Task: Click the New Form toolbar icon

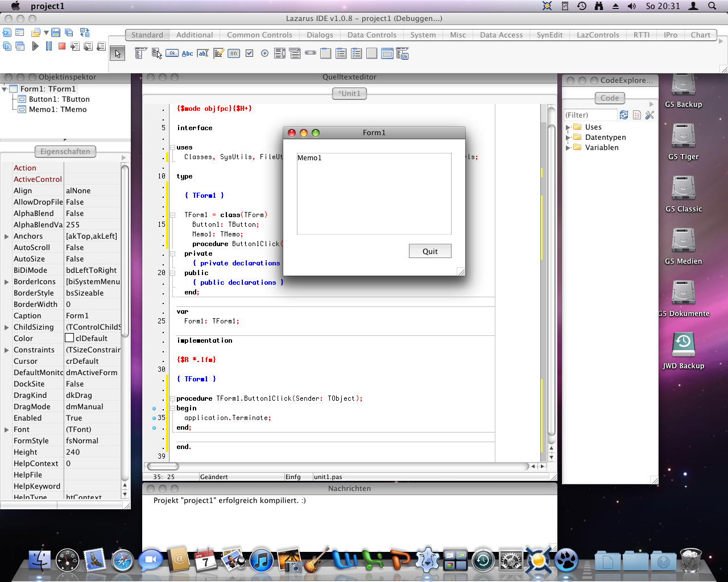Action: tap(20, 32)
